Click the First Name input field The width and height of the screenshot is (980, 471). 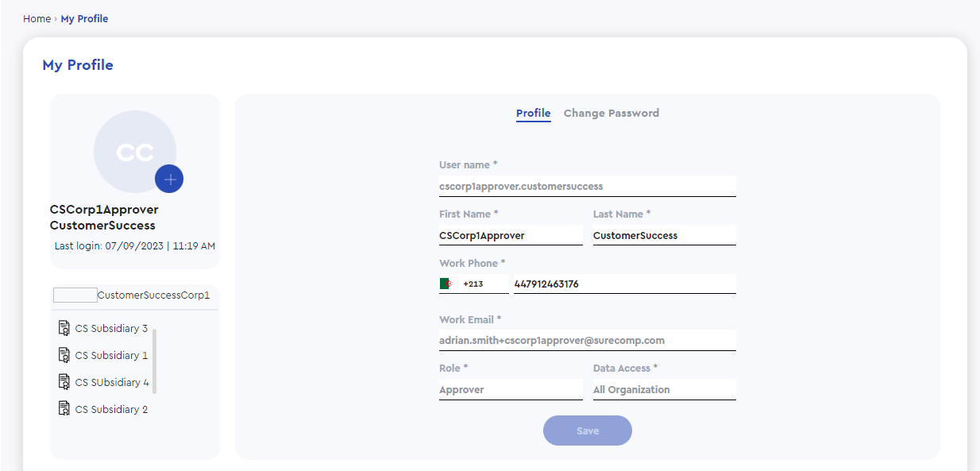(x=511, y=235)
